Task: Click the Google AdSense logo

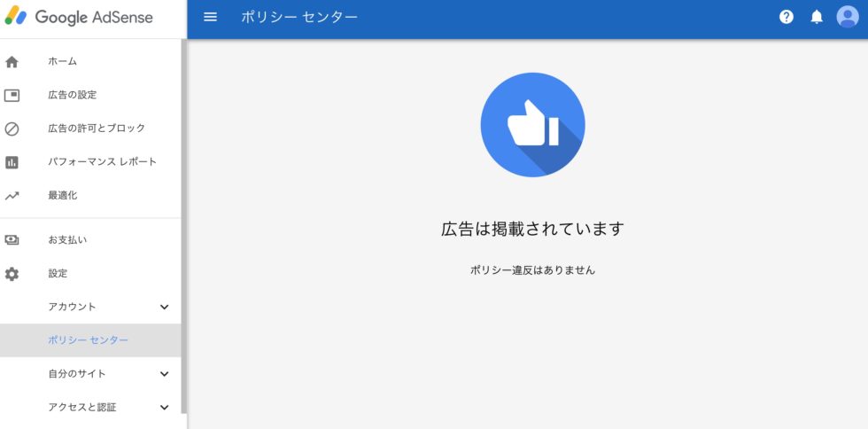Action: click(x=79, y=17)
